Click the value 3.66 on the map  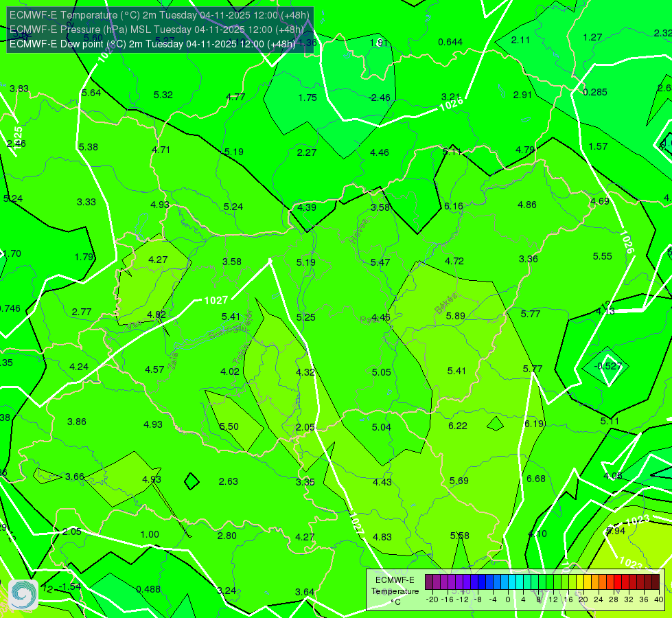pyautogui.click(x=75, y=477)
